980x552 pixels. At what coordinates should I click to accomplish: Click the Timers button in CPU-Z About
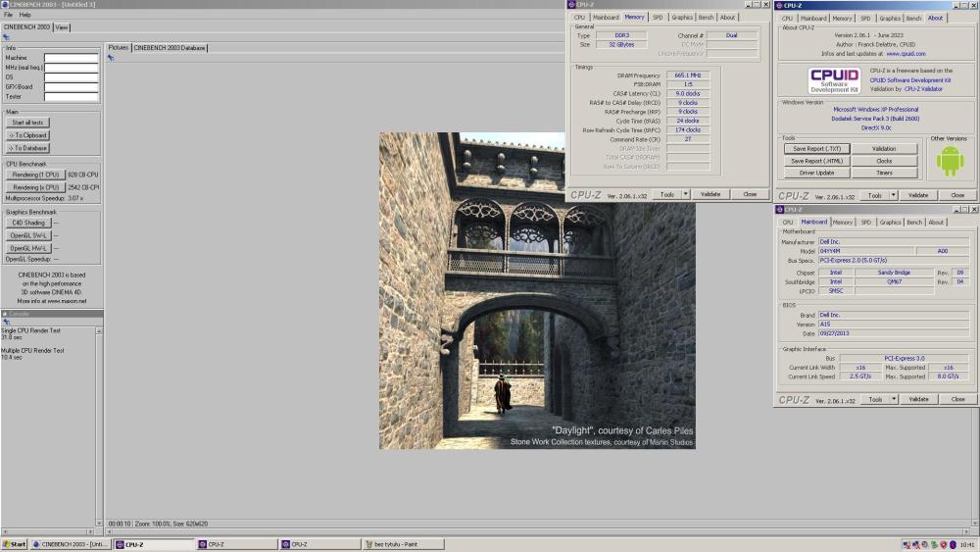click(884, 173)
